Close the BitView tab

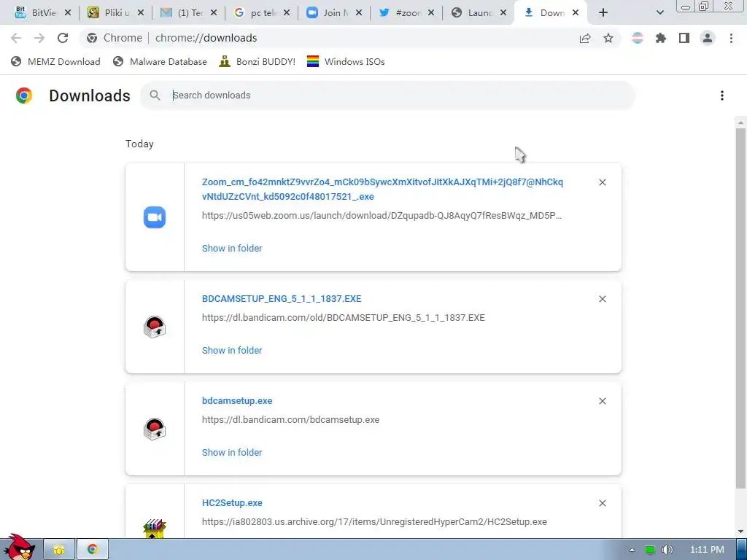(x=68, y=13)
